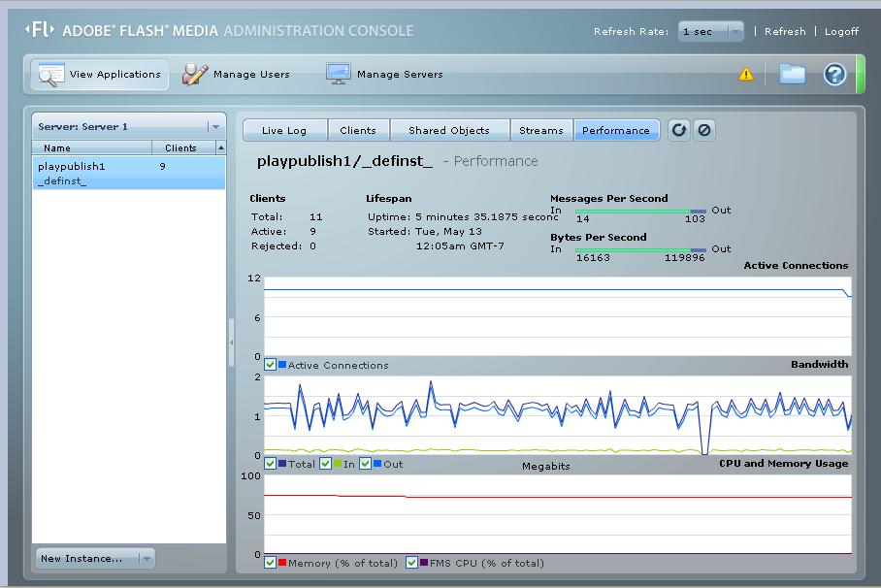
Task: Open Manage Users section
Action: pos(236,74)
